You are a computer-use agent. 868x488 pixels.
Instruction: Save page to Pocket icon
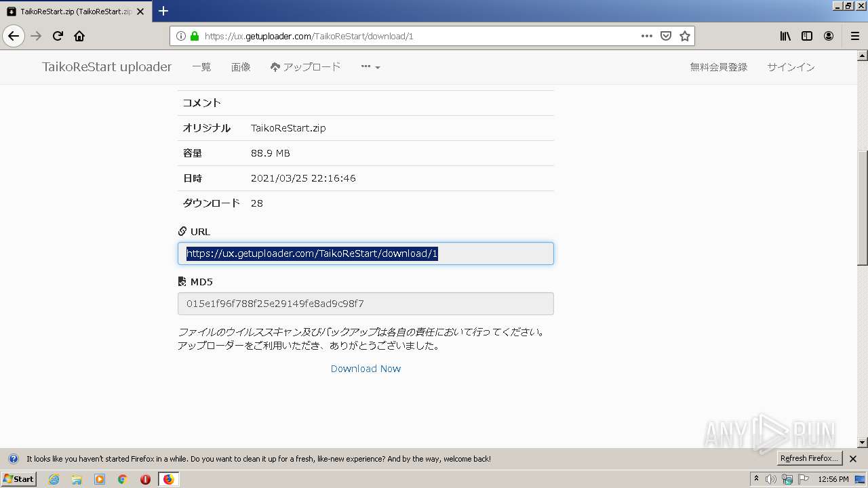666,36
